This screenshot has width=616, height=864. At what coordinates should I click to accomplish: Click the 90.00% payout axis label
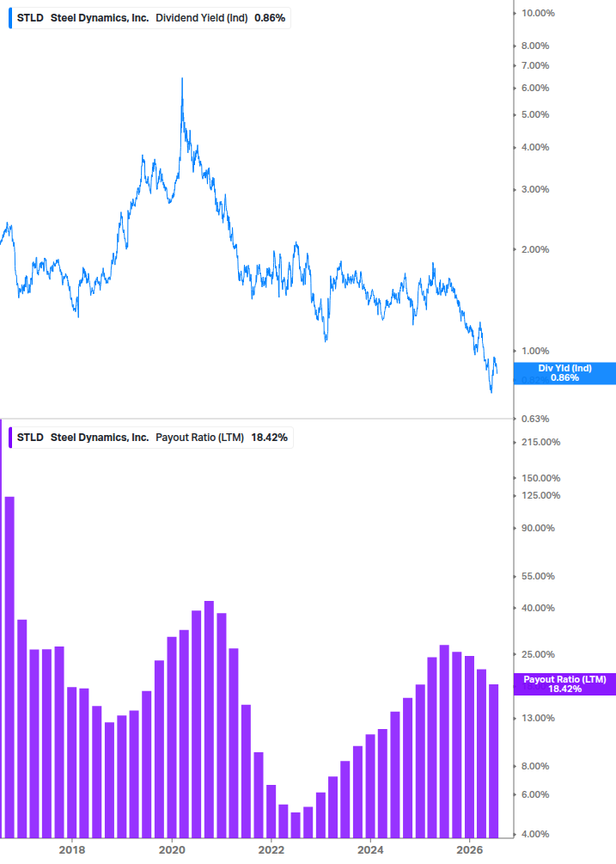coord(538,528)
